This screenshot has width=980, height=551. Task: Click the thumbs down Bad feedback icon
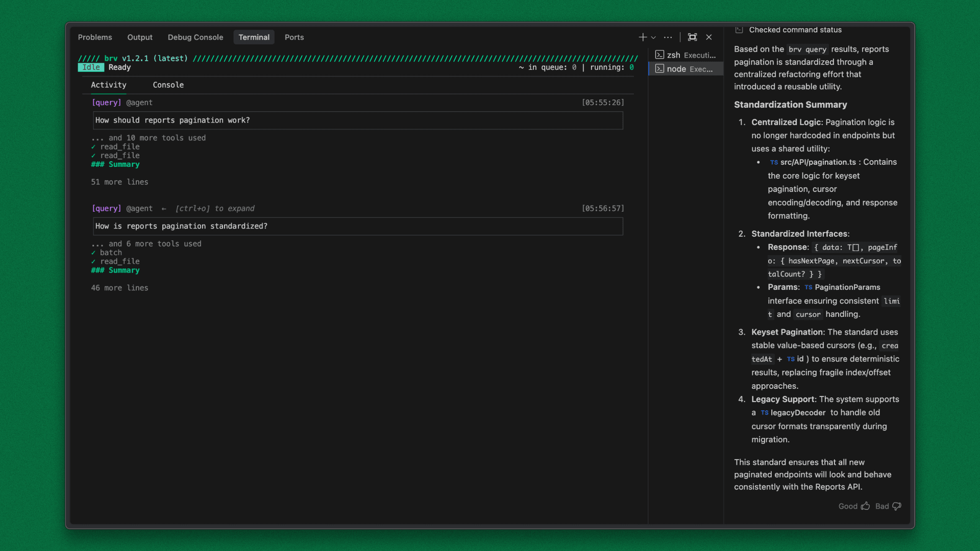coord(897,506)
